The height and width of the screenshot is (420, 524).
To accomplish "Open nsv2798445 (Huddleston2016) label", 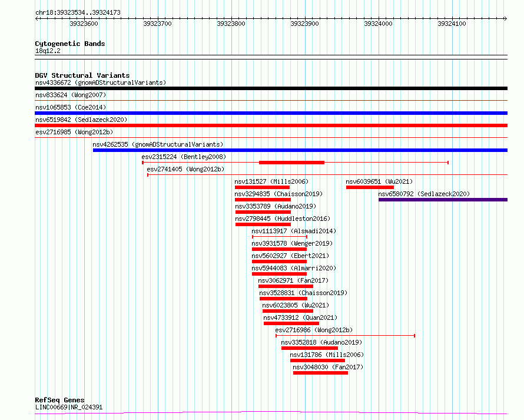I will click(x=283, y=219).
